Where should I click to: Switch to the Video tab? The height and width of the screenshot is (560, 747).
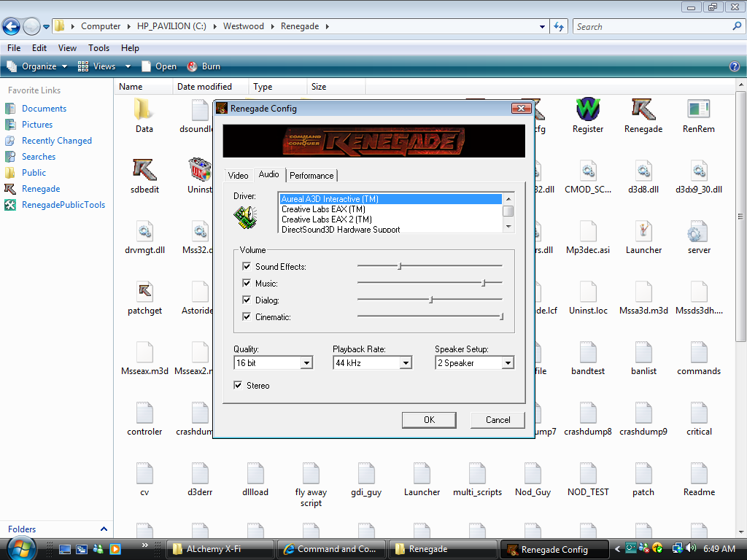tap(238, 176)
